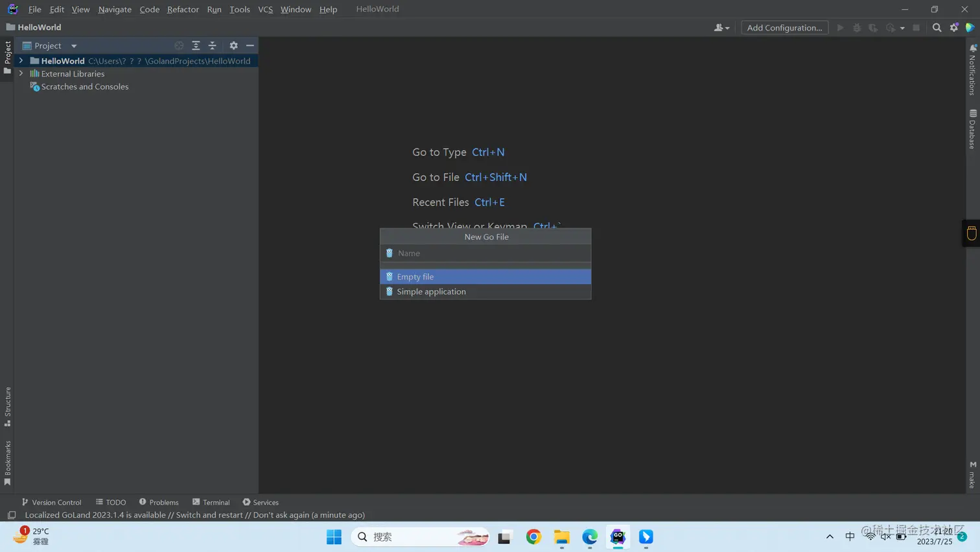
Task: Open Task View from taskbar
Action: (504, 537)
